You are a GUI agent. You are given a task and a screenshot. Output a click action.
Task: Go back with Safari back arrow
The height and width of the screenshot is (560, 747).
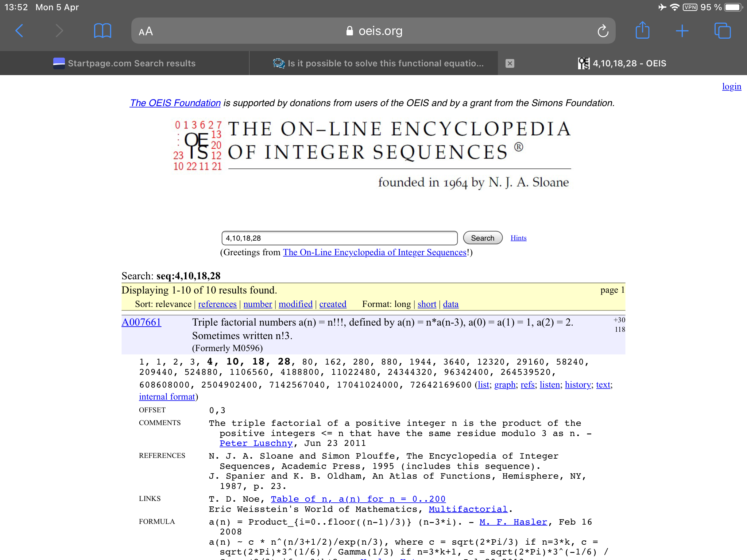coord(20,31)
